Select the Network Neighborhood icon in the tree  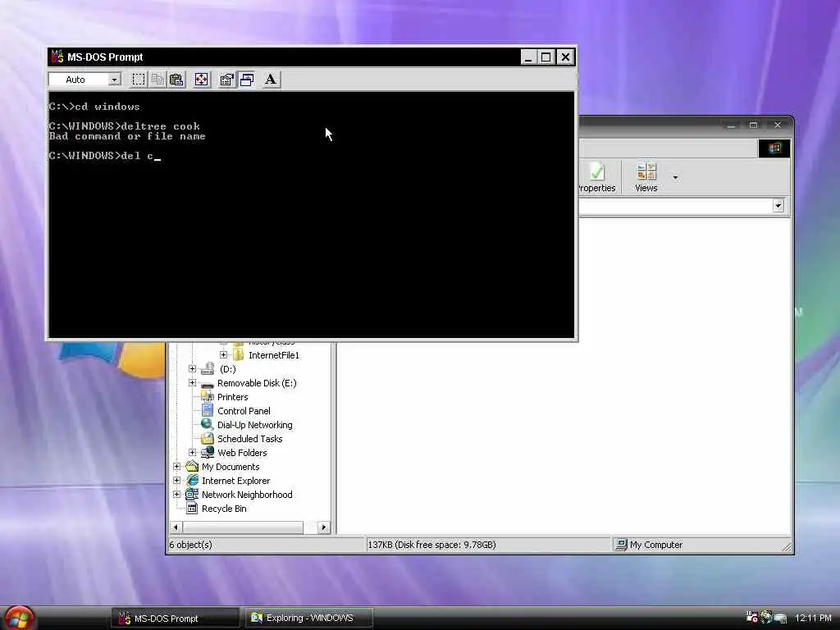(x=192, y=495)
